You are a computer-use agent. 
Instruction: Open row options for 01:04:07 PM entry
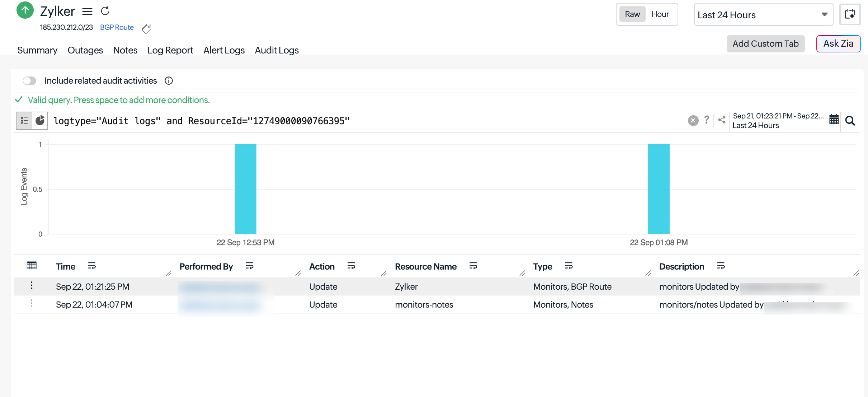pos(32,304)
